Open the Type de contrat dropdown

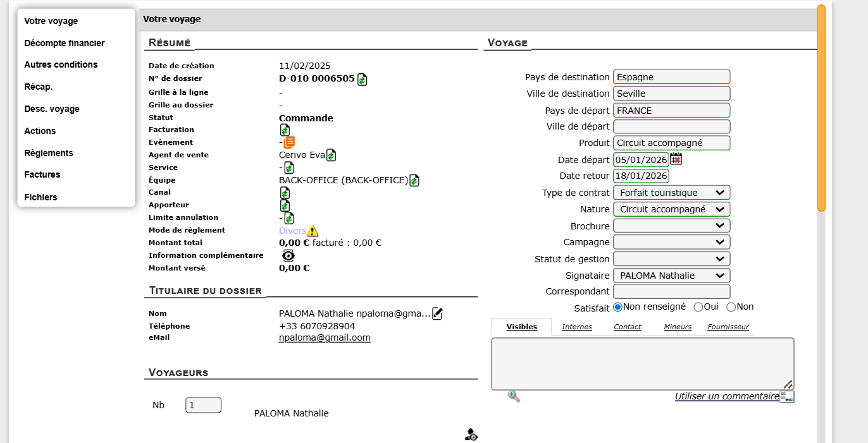click(x=672, y=193)
